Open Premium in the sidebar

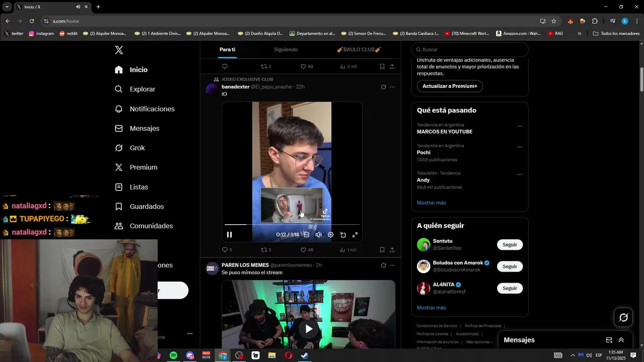136,167
